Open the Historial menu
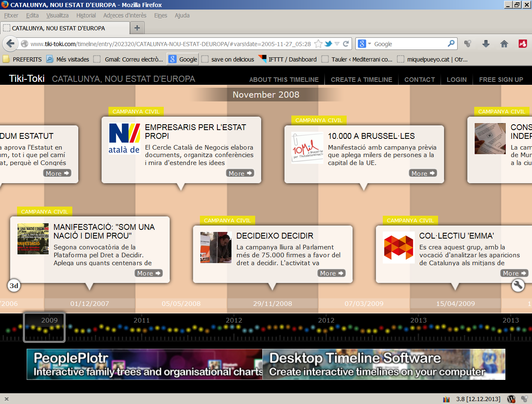This screenshot has width=532, height=404. 86,15
